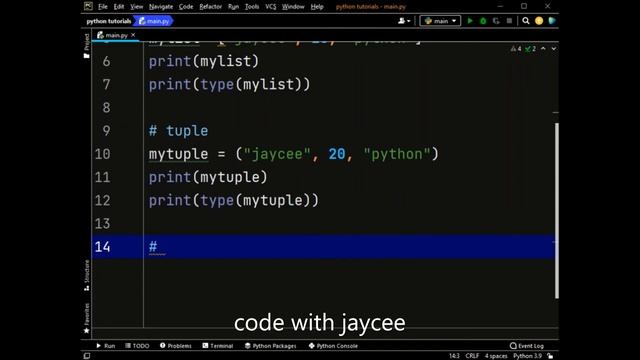Toggle the read-only lock icon

(x=550, y=356)
